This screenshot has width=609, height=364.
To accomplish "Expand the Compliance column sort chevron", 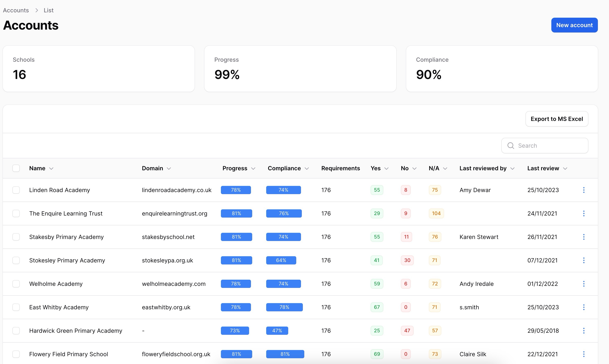I will 307,168.
